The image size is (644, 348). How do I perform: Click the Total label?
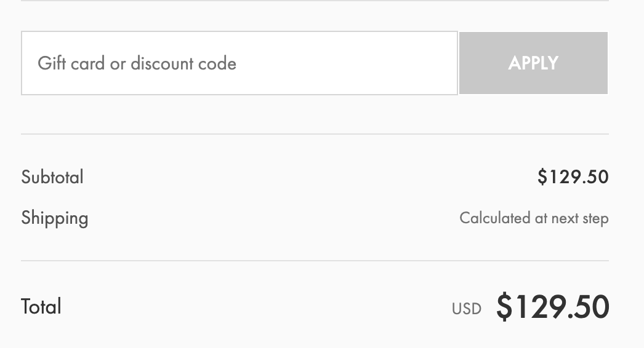click(41, 306)
